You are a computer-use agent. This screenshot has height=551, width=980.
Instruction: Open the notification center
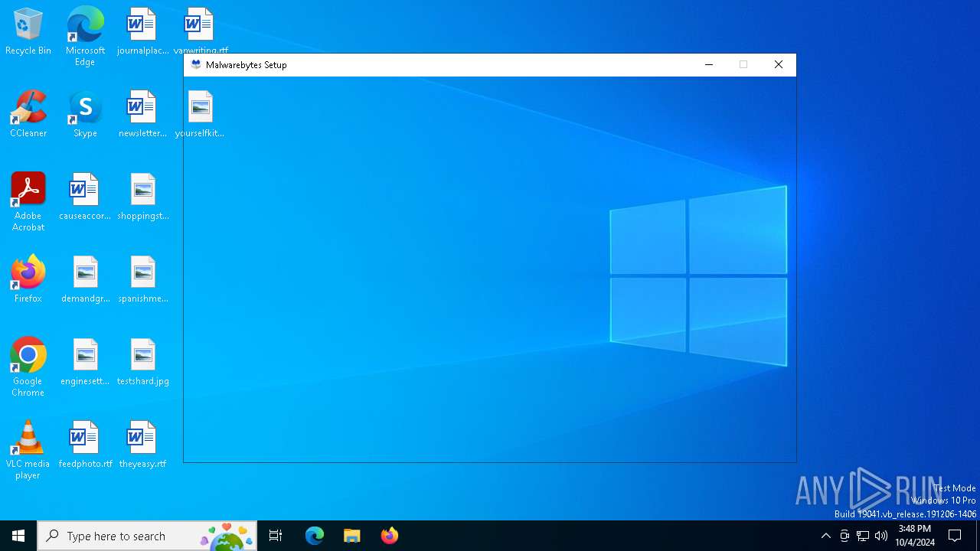click(x=955, y=536)
